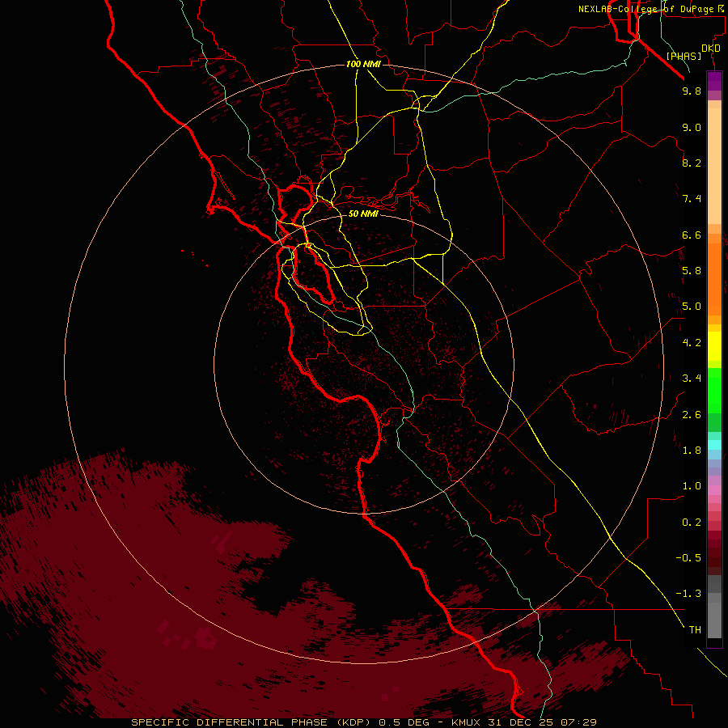728x728 pixels.
Task: Click the KMUX station identifier in the caption
Action: tap(467, 722)
